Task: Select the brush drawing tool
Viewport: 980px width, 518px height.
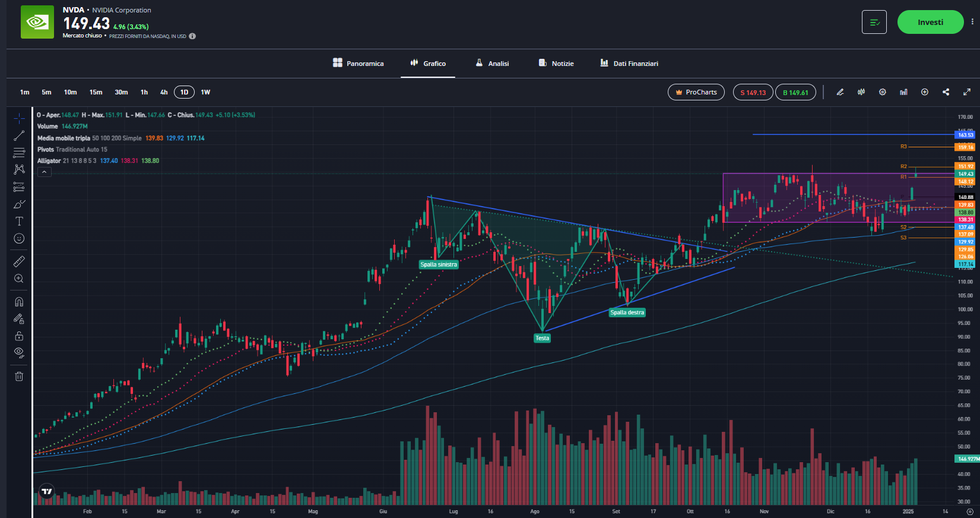Action: (x=19, y=204)
